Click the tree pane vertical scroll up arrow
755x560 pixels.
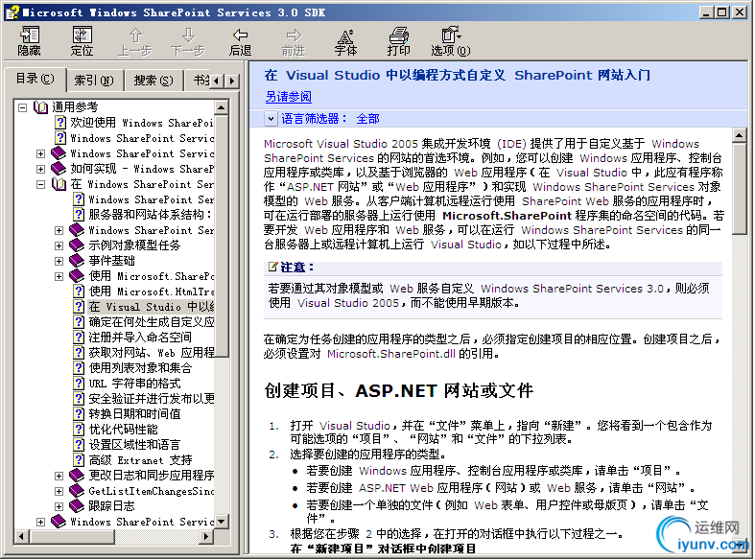(221, 107)
